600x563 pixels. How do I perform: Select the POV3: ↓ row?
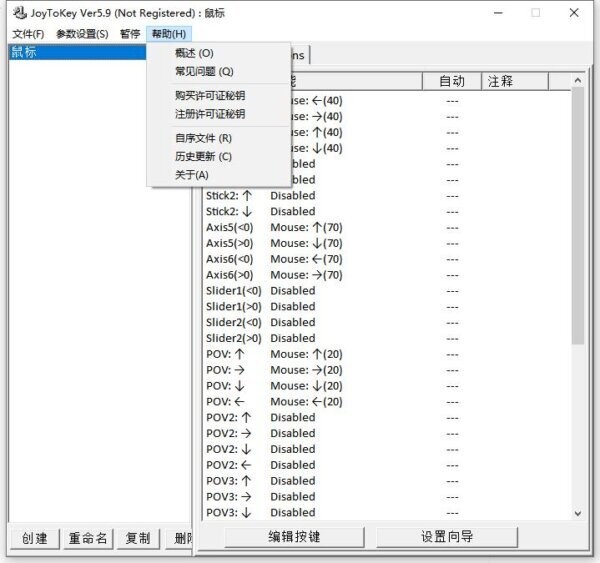386,512
